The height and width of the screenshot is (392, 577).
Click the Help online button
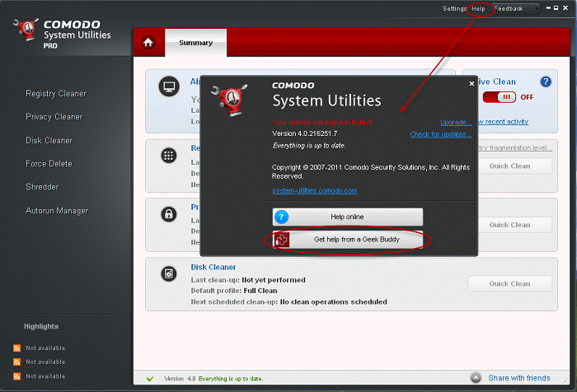pyautogui.click(x=348, y=217)
